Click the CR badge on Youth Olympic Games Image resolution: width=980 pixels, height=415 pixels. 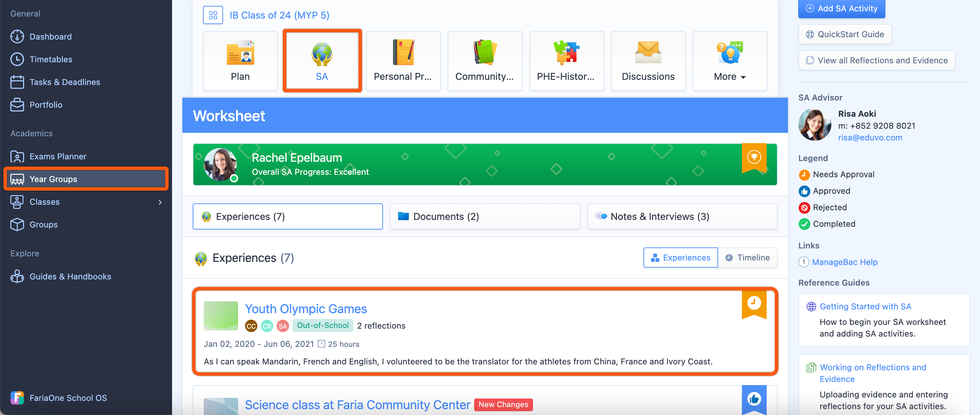pos(267,326)
